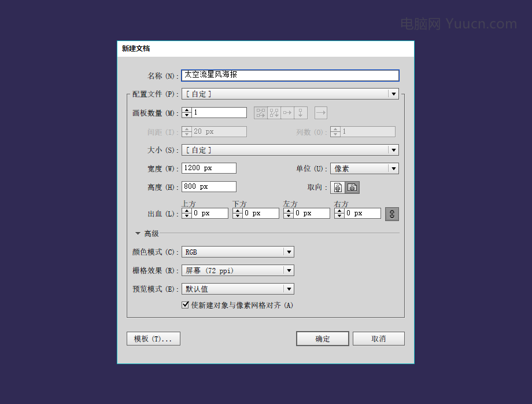Screen dimensions: 532x404
Task: Click the 下方 bottom bleed stepper
Action: pyautogui.click(x=238, y=213)
